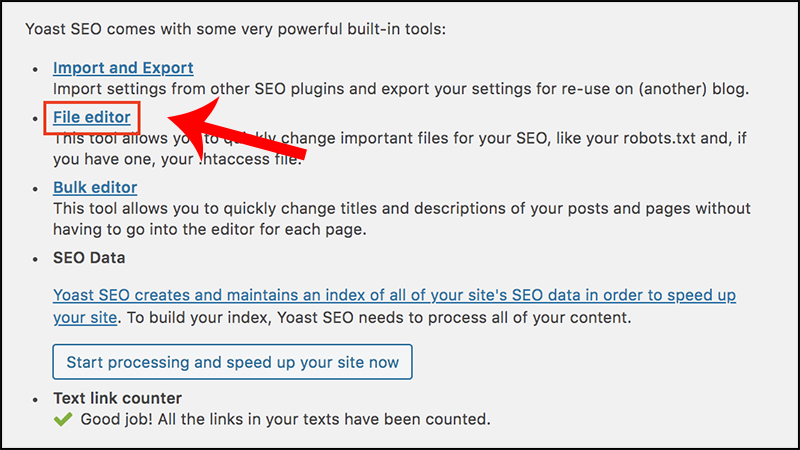Screen dimensions: 800x450
Task: Click the Import settings description text
Action: 400,88
